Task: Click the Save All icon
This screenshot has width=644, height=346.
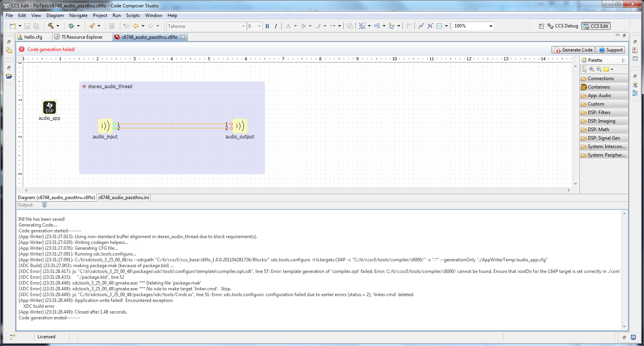Action: (x=36, y=26)
